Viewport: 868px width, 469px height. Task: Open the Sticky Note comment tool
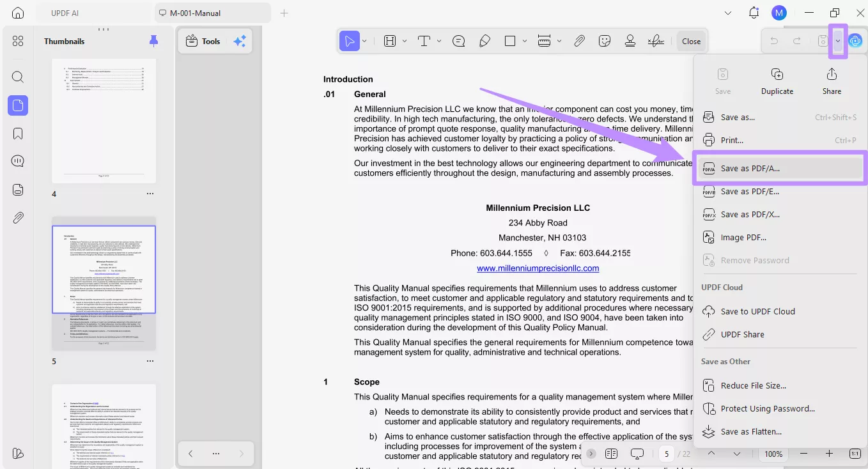point(459,40)
